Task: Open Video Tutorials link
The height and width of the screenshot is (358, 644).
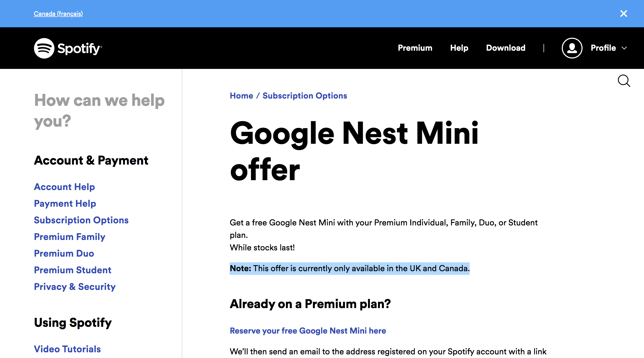Action: [x=67, y=349]
